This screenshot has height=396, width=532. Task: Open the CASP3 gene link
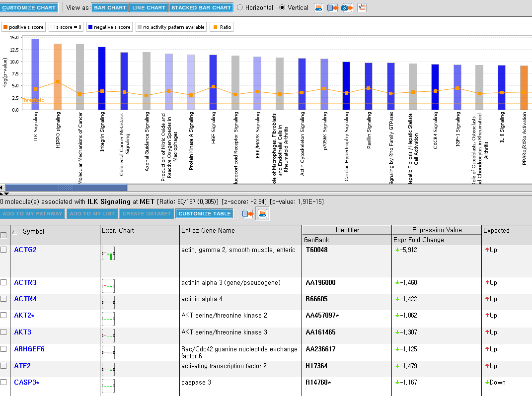click(26, 383)
